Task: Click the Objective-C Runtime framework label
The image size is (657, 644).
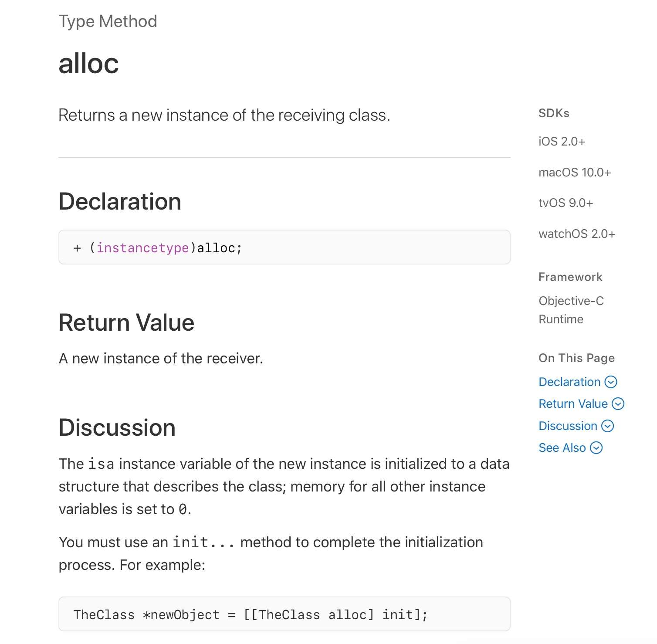Action: [571, 309]
